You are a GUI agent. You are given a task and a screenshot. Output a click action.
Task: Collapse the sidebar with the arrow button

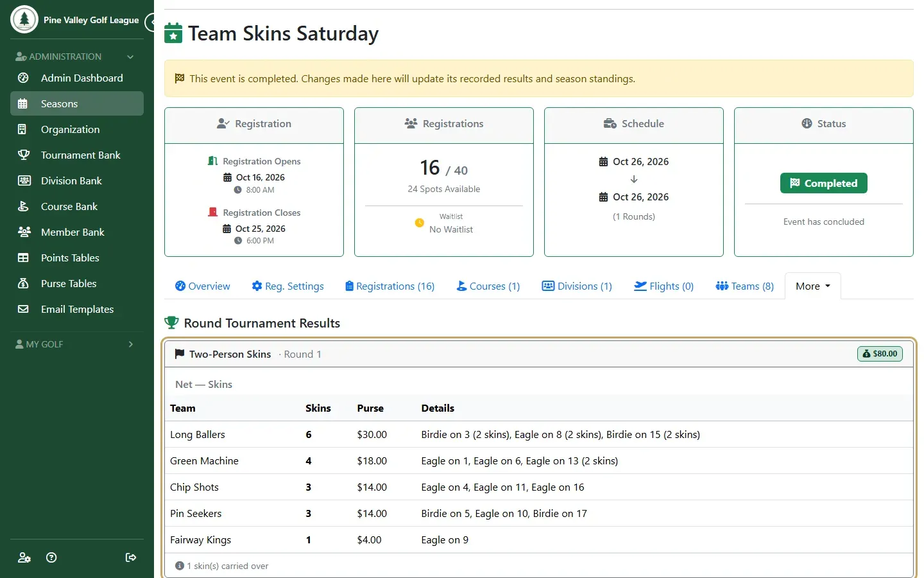151,22
